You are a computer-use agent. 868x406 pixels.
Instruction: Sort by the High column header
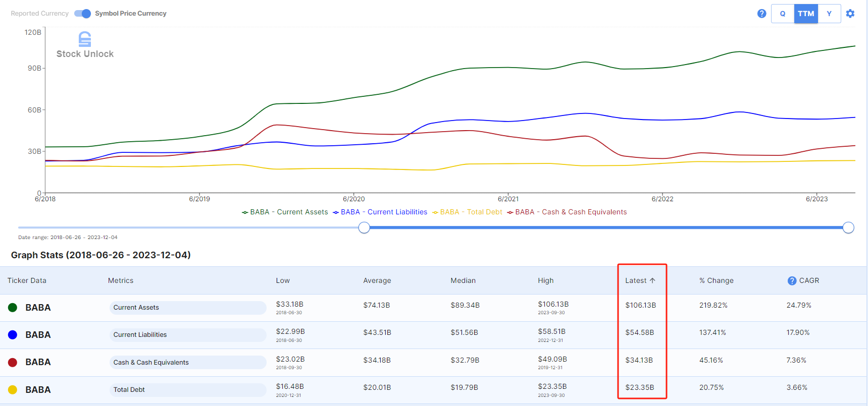tap(546, 281)
